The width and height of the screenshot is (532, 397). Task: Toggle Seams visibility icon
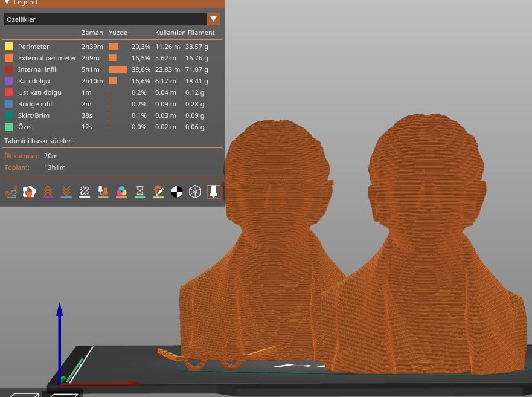[85, 192]
